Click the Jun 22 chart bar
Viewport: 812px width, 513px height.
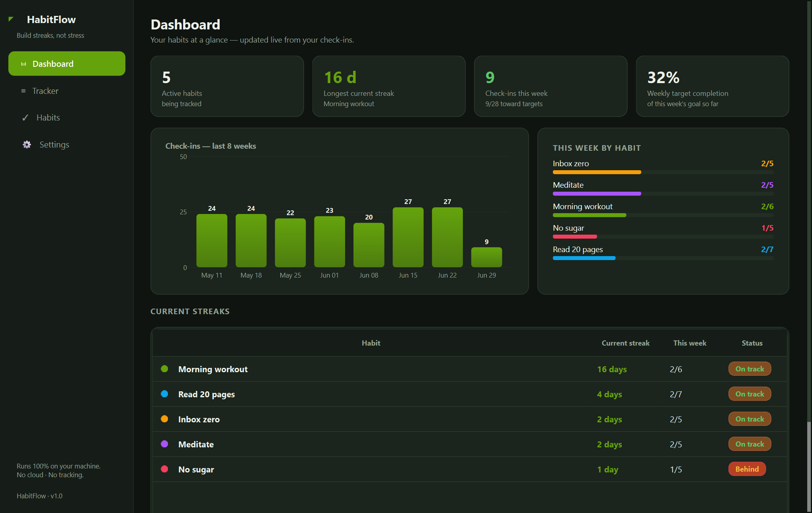coord(447,237)
